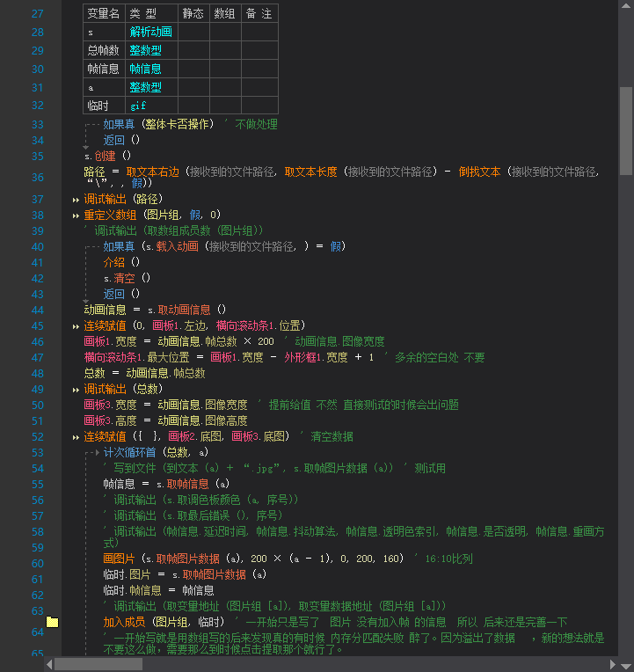Click the 备注 table header

[259, 14]
